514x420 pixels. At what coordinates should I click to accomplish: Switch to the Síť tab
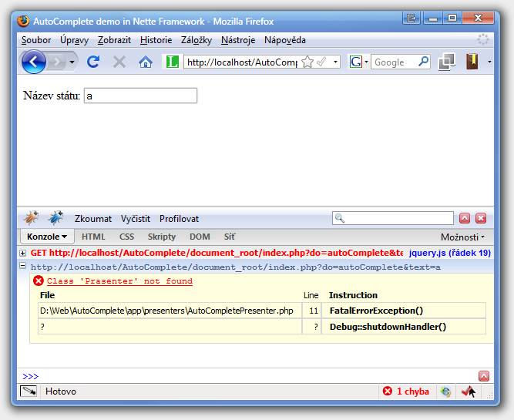230,237
